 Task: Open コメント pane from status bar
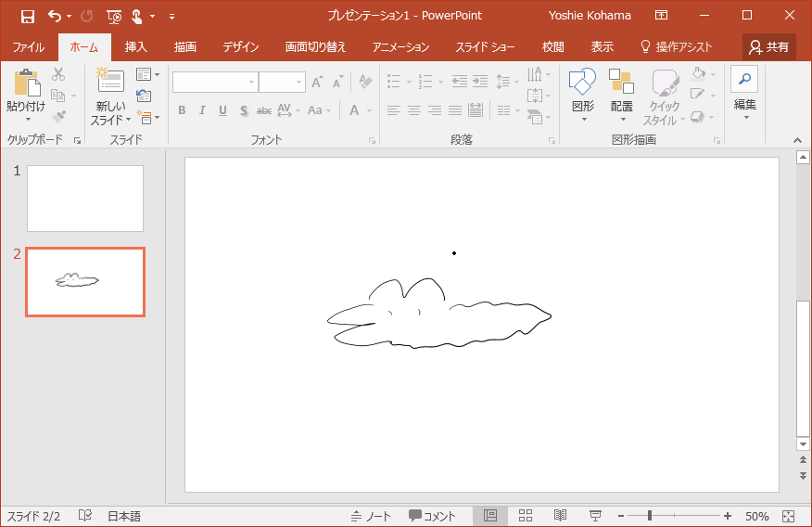[432, 516]
